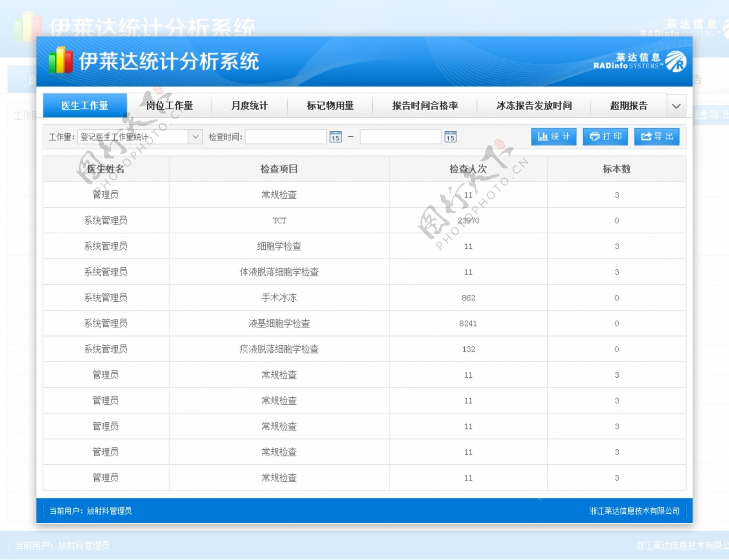Click the RADinfo Systems logo
This screenshot has width=729, height=560.
click(x=640, y=62)
